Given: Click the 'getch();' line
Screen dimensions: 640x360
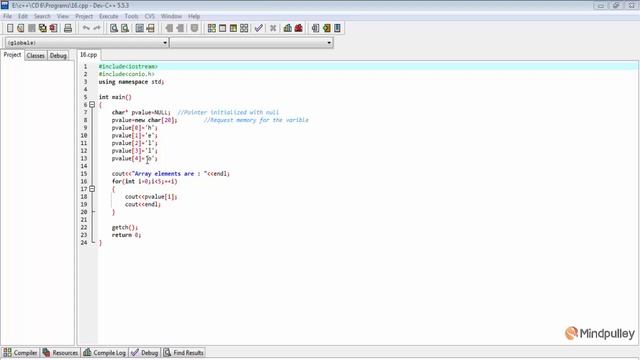Looking at the screenshot, I should (x=125, y=227).
